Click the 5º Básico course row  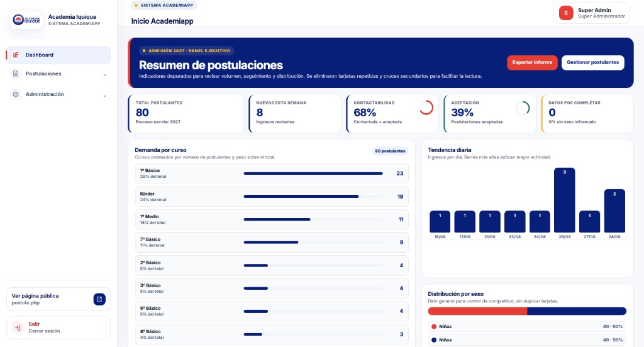(272, 311)
